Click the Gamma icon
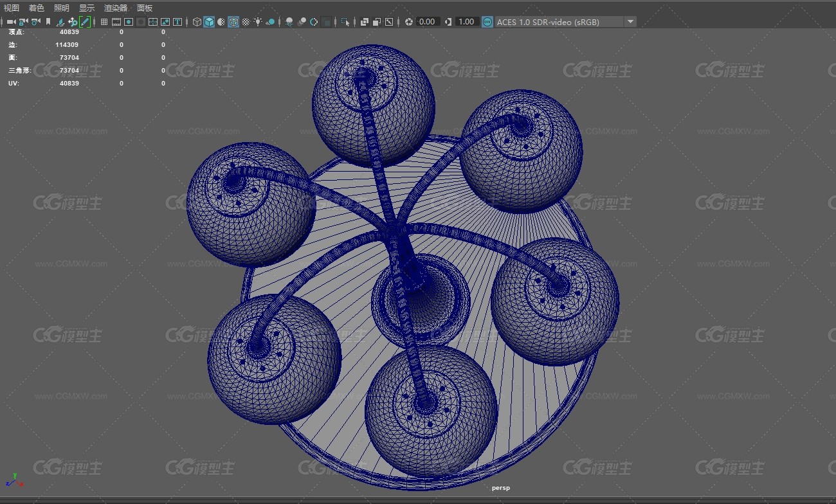The height and width of the screenshot is (504, 836). click(448, 22)
